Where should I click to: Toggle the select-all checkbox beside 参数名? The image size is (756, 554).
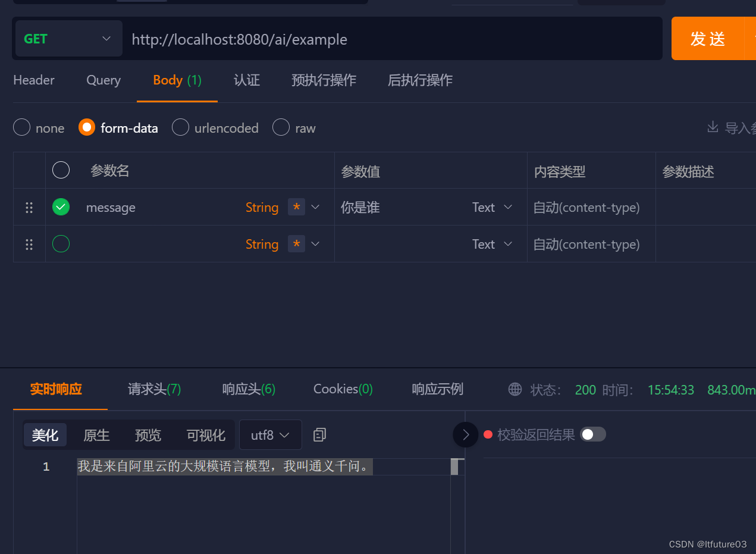[61, 170]
